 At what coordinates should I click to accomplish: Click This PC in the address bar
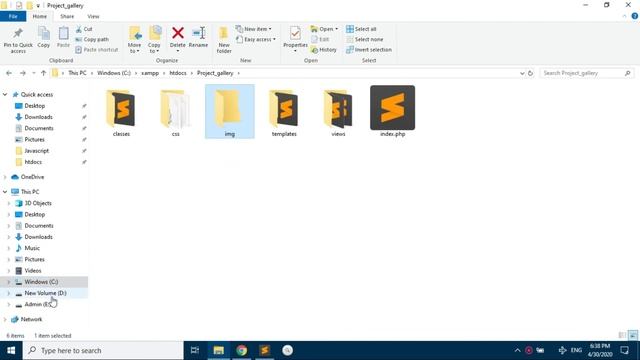pos(77,73)
